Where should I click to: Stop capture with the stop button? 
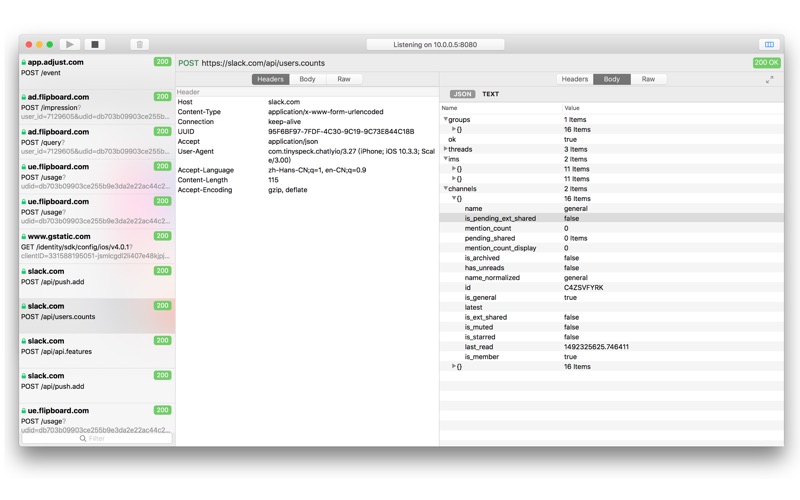click(95, 44)
